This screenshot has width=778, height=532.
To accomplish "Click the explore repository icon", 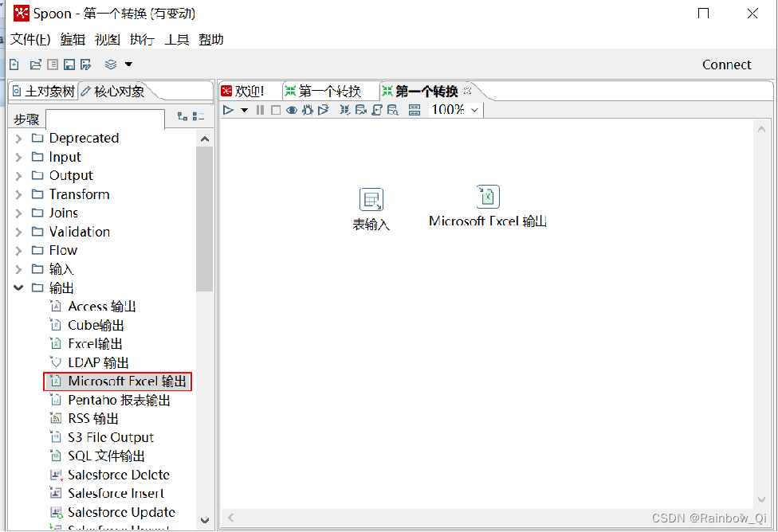I will pos(53,65).
